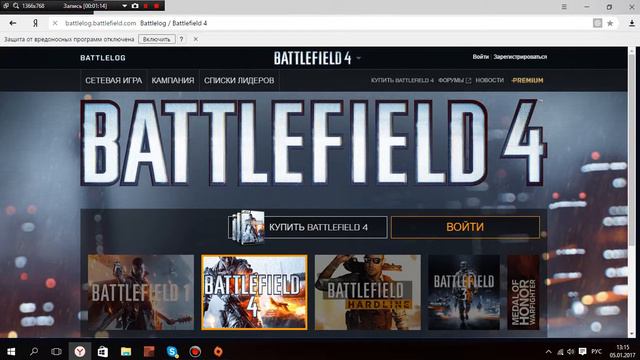Click the BATTLELOG logo
Screen dimensions: 640x360
click(x=103, y=58)
